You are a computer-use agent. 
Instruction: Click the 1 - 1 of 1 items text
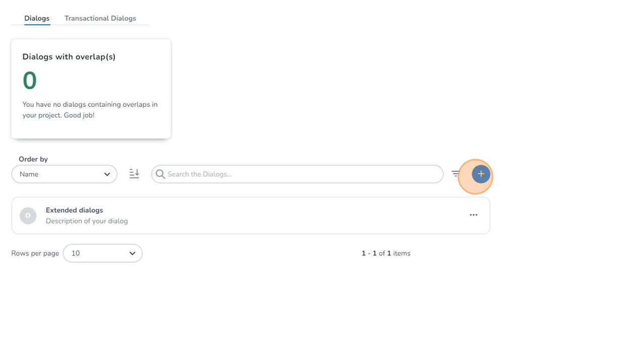pyautogui.click(x=386, y=253)
